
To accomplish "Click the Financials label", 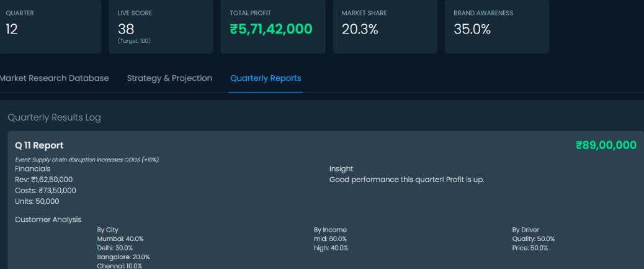I will [x=33, y=168].
